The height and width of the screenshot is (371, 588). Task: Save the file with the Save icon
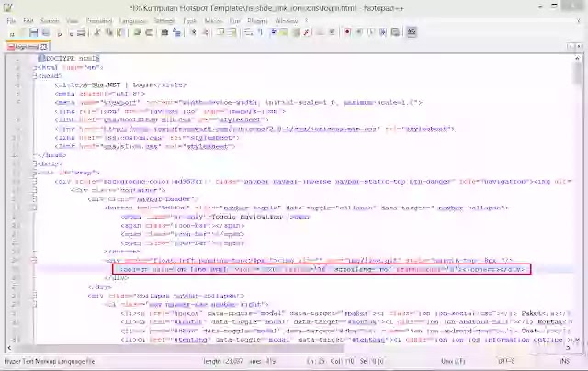tap(34, 33)
